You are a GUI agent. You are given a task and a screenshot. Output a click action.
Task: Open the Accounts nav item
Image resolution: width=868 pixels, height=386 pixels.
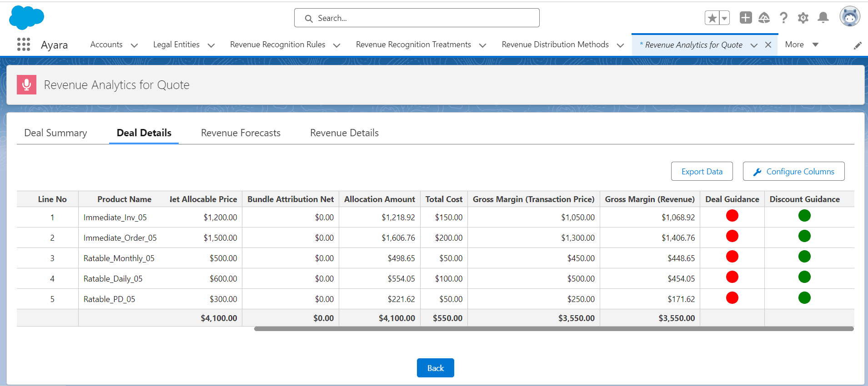click(x=106, y=45)
